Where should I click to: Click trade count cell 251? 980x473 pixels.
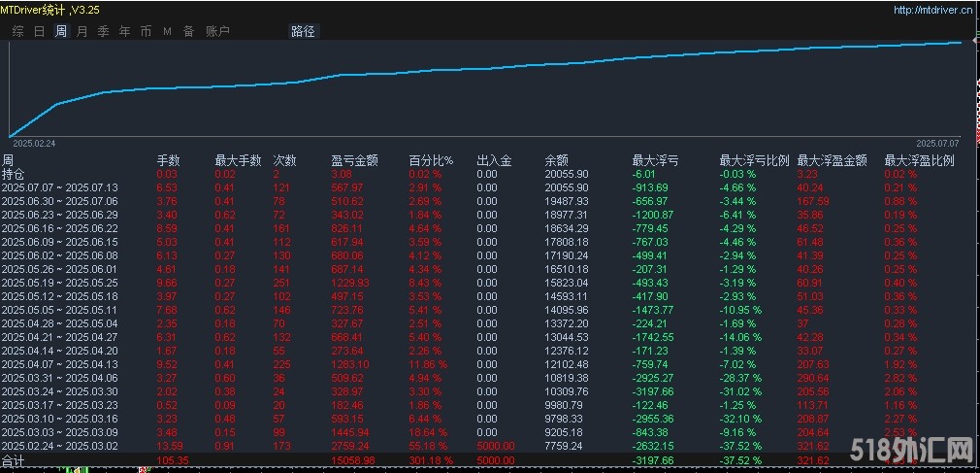pyautogui.click(x=282, y=283)
